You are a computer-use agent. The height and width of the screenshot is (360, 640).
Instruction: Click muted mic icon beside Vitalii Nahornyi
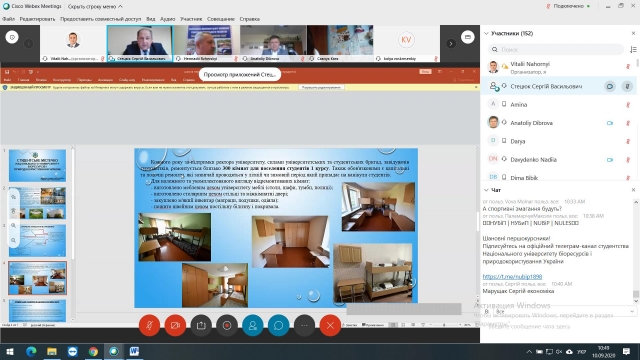point(628,66)
